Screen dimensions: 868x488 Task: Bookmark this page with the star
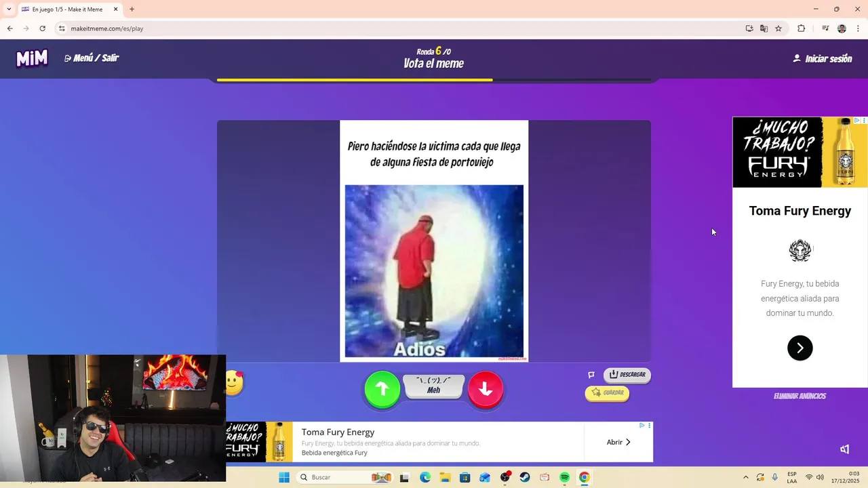[x=778, y=28]
